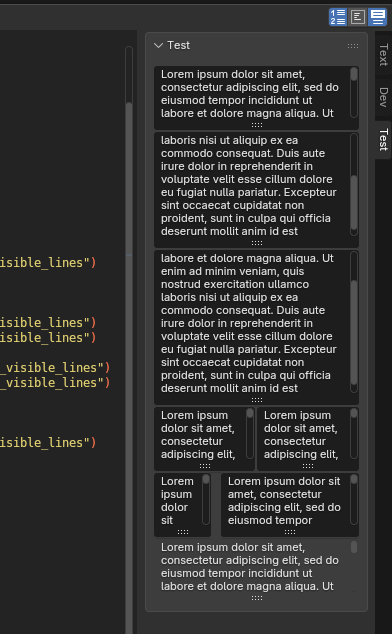Click resize grip under topmost Lorem ipsum box
Viewport: 392px width, 634px height.
tap(256, 125)
